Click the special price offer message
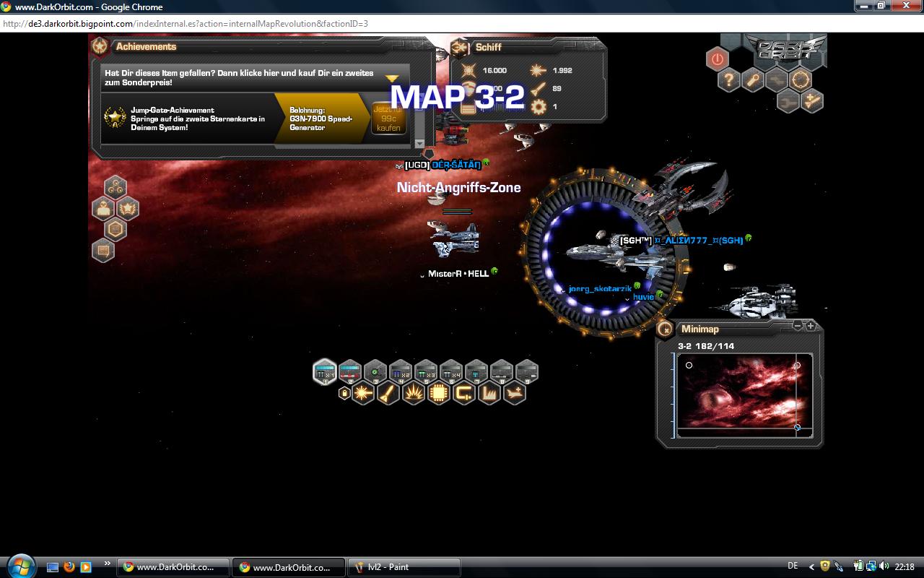Image resolution: width=924 pixels, height=578 pixels. point(241,78)
